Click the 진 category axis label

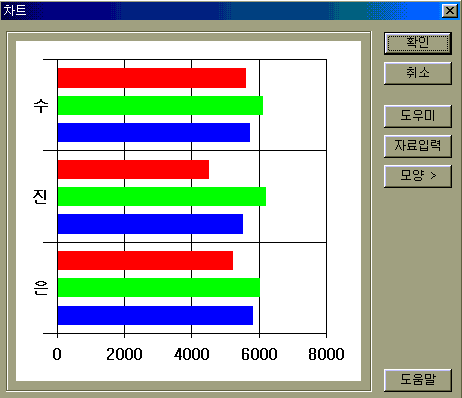pos(40,197)
